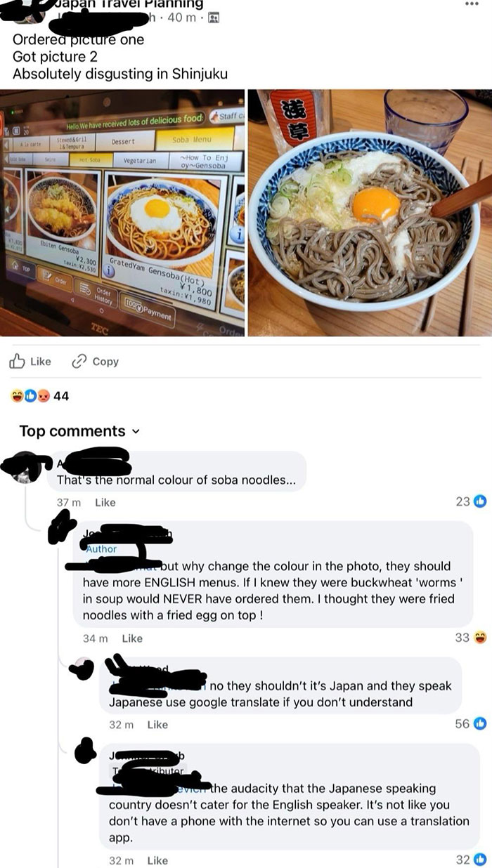Click the laughing reaction beside 33
The image size is (492, 868).
click(x=481, y=638)
